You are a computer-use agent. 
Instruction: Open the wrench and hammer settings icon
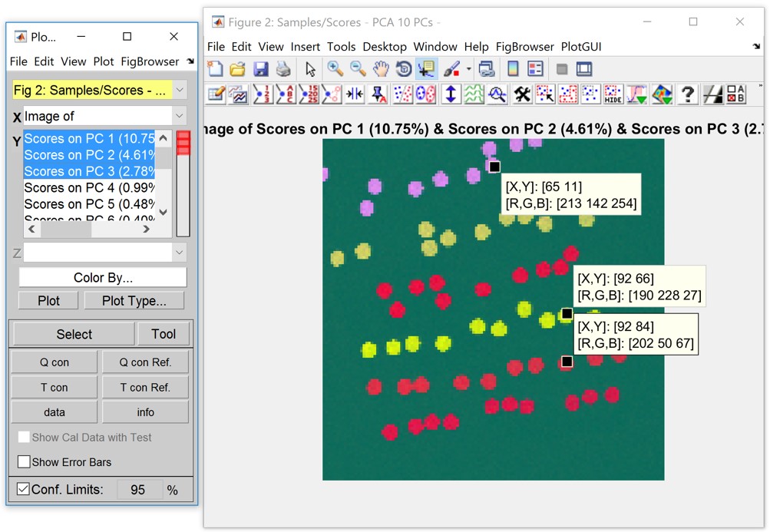[522, 94]
